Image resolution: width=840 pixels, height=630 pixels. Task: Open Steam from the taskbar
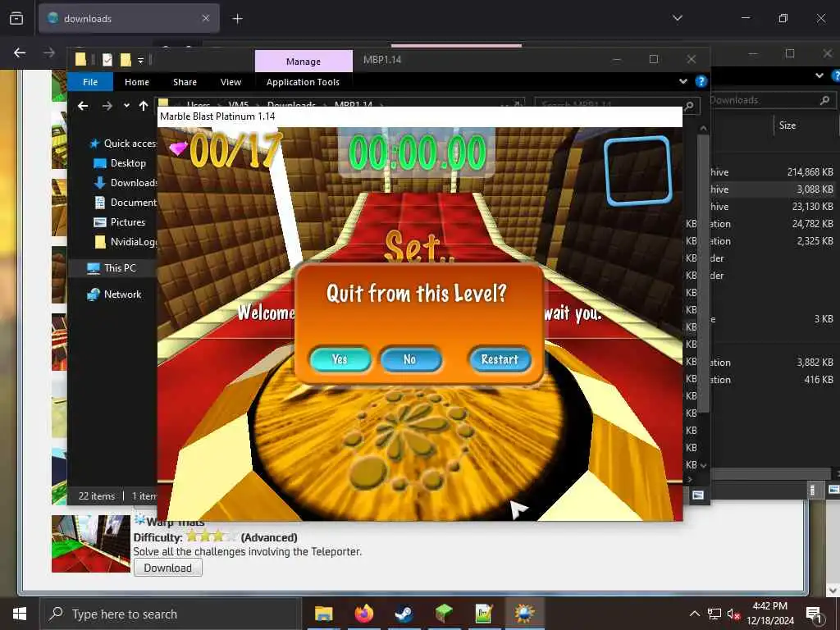point(404,614)
